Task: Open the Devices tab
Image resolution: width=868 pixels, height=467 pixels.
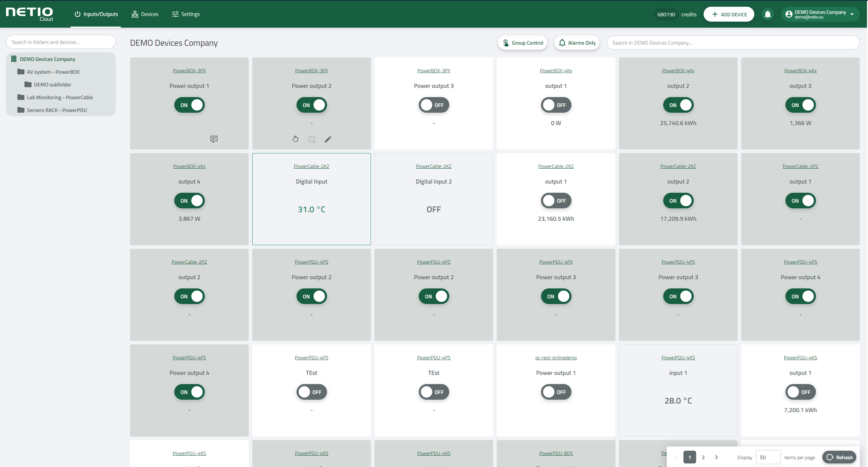Action: (145, 14)
